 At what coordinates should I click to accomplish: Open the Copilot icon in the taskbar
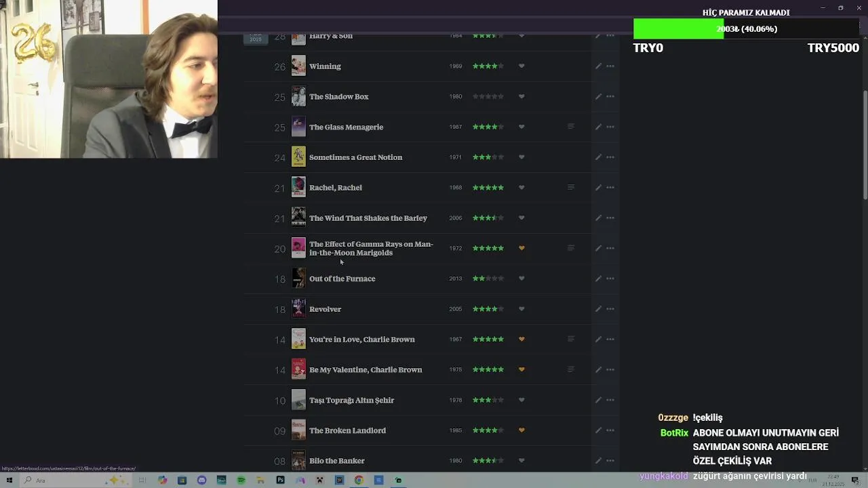tap(162, 480)
